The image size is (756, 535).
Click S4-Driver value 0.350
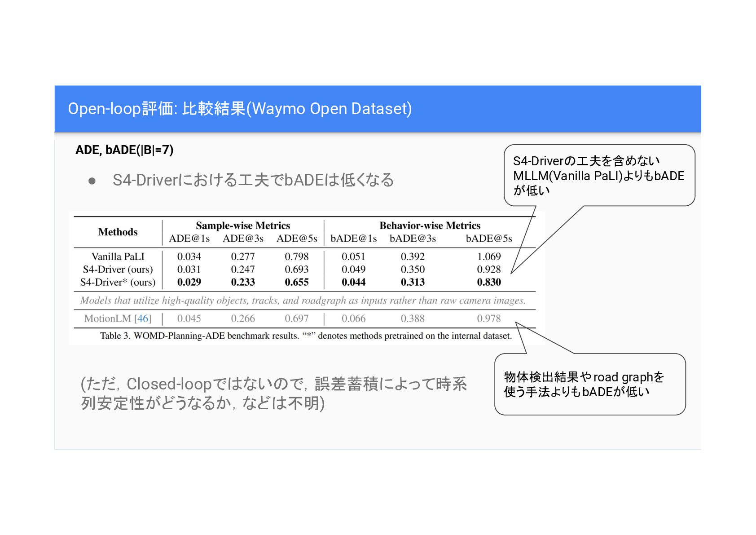click(x=413, y=270)
